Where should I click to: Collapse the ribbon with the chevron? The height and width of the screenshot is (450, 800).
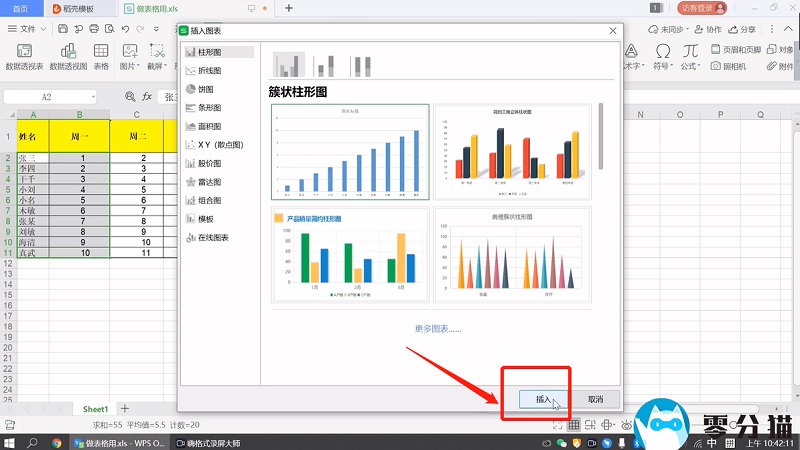pos(789,29)
